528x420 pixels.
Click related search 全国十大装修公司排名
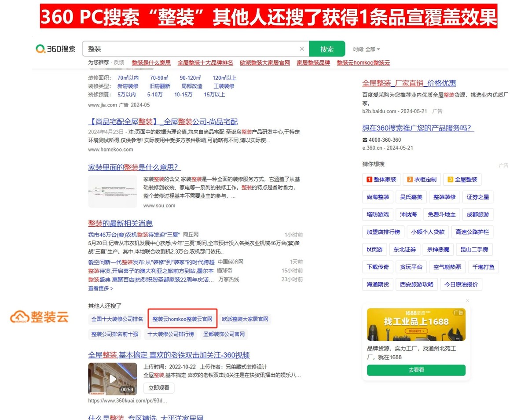pos(117,319)
